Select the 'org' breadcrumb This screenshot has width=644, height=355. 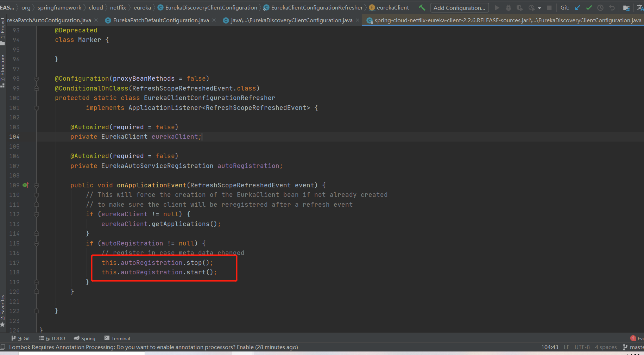[26, 8]
